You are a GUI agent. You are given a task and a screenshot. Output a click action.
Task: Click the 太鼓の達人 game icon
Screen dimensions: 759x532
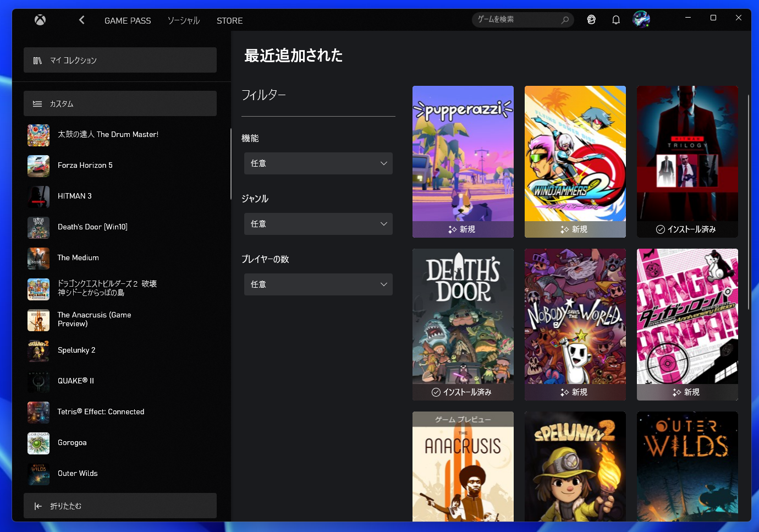point(38,135)
